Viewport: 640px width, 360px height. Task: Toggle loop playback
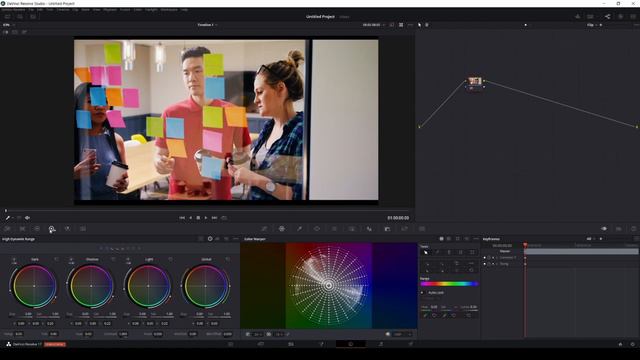(x=224, y=218)
